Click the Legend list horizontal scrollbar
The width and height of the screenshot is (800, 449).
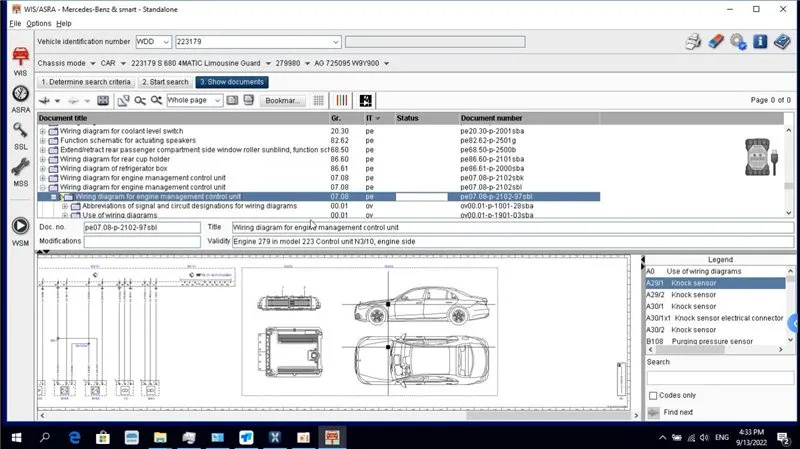point(715,350)
